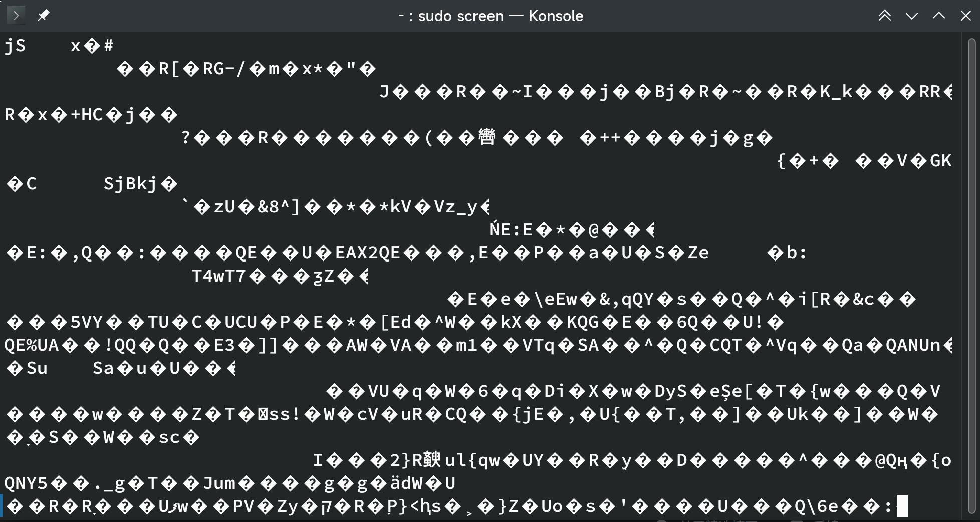Screen dimensions: 980x522
Task: Click the 'KQG' text in the terminal
Action: [x=583, y=322]
